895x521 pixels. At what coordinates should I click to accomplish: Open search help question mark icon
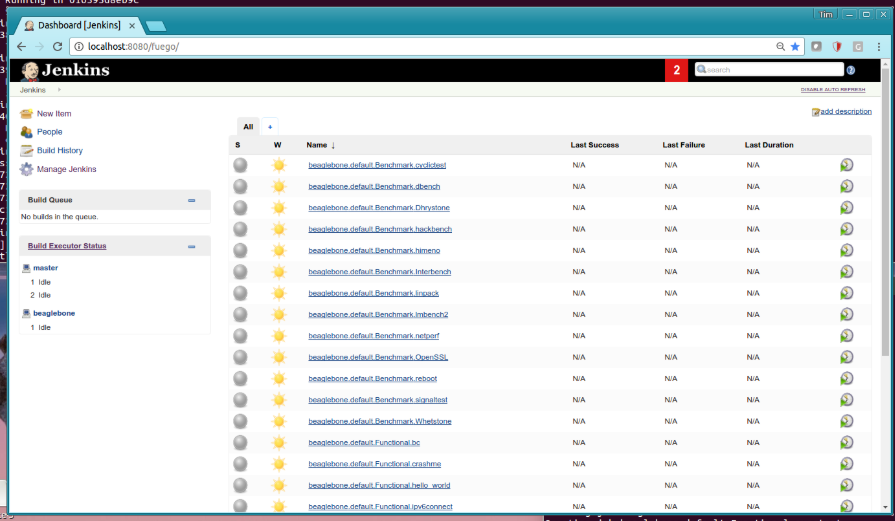[x=850, y=70]
